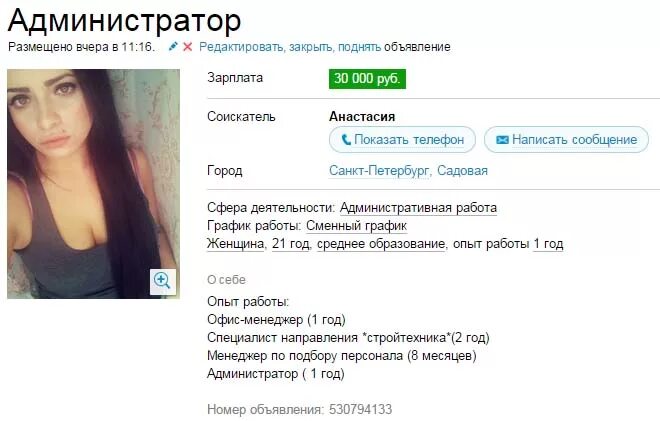Click the pencil edit icon
The image size is (660, 421).
point(173,46)
